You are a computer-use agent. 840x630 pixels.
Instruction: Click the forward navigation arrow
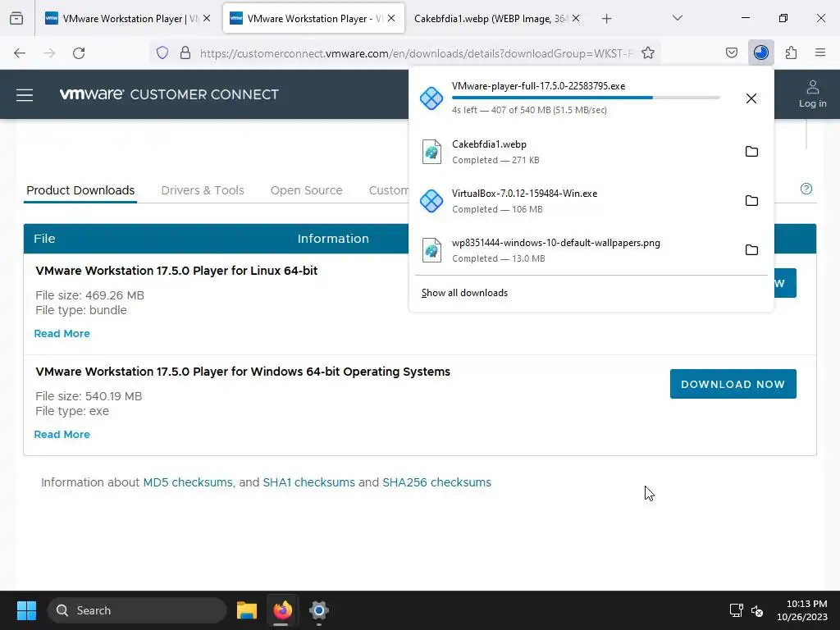(49, 53)
